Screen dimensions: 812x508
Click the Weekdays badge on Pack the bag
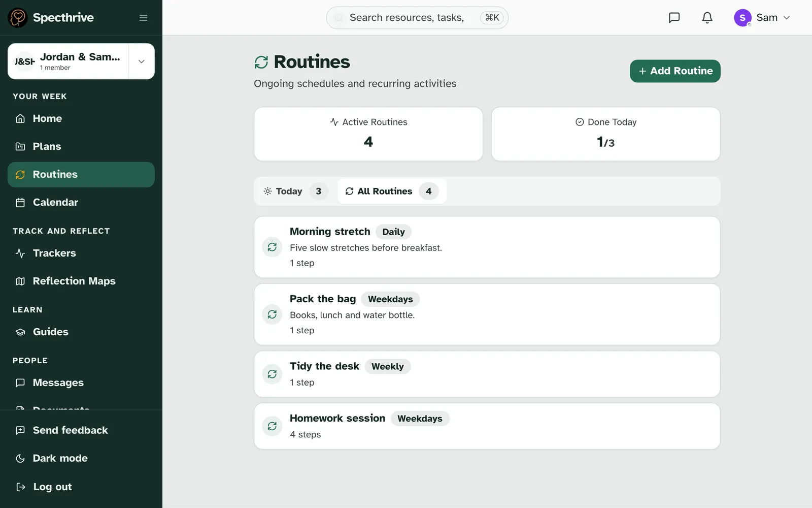pos(390,299)
